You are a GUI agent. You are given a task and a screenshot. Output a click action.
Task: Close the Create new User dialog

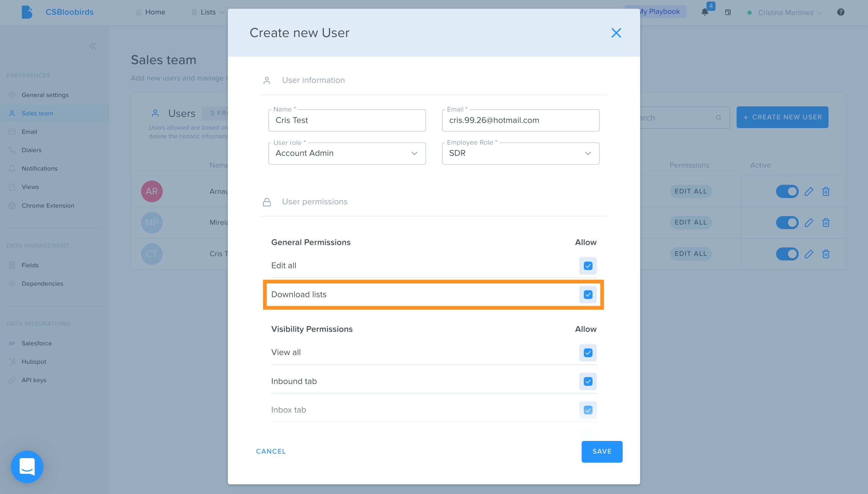click(616, 33)
